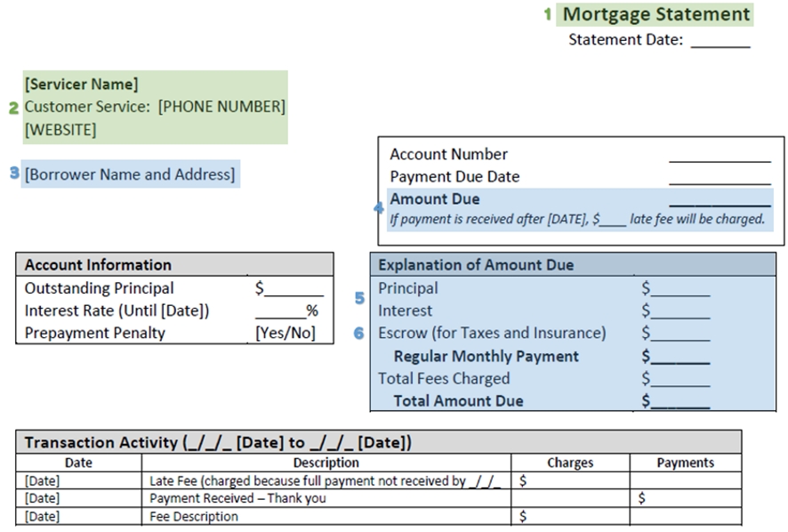Click the Statement Date blank field
The image size is (788, 532).
click(x=720, y=41)
